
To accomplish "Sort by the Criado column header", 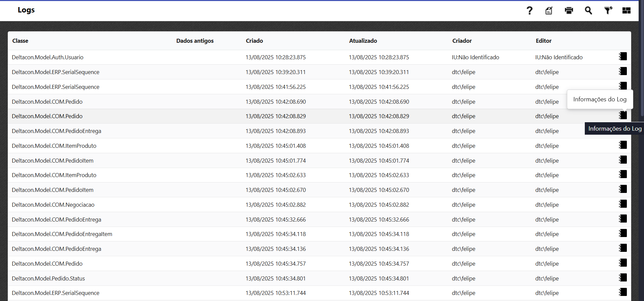I will point(254,41).
